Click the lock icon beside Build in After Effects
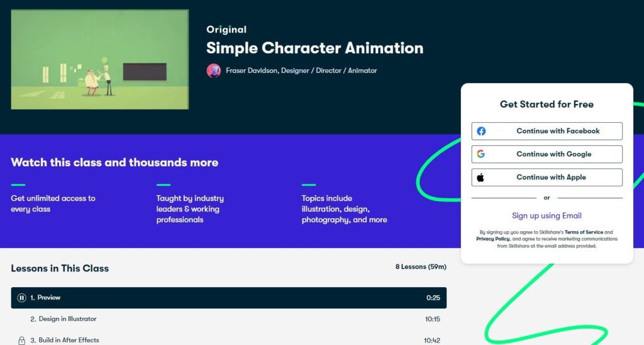The width and height of the screenshot is (644, 345). point(22,341)
